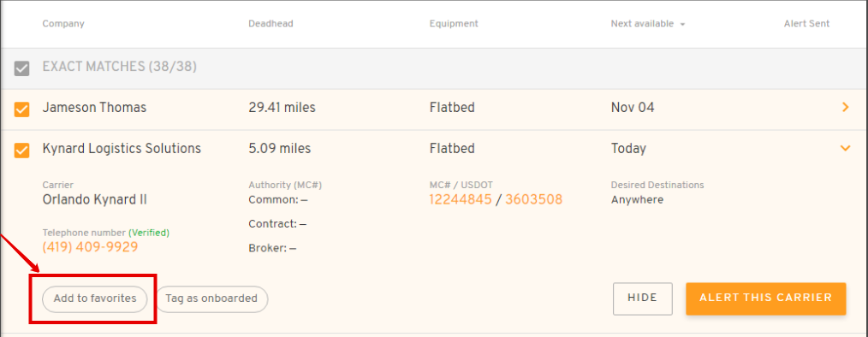Open MC number 12244845 link

460,200
